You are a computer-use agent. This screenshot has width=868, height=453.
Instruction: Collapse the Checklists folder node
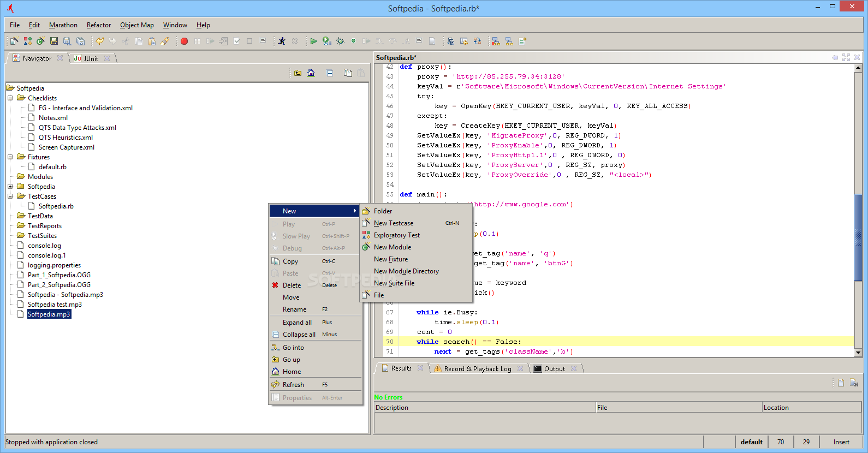tap(10, 98)
